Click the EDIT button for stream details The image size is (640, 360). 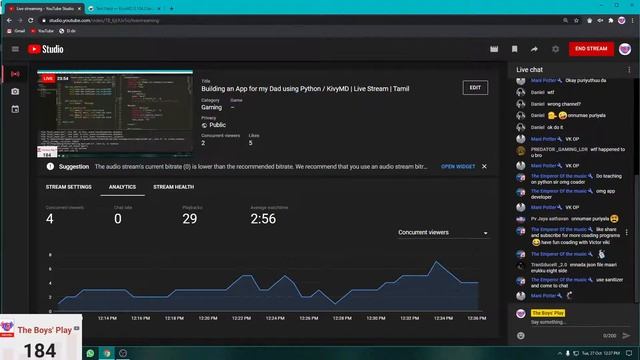point(475,88)
